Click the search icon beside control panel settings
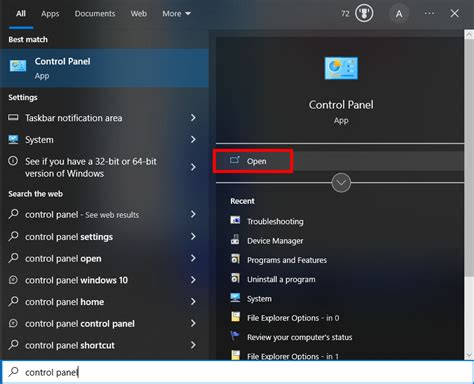The height and width of the screenshot is (384, 474). [x=13, y=236]
